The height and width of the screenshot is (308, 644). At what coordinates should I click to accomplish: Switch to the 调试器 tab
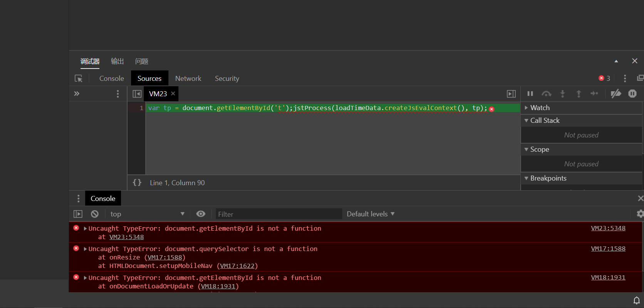(x=90, y=61)
